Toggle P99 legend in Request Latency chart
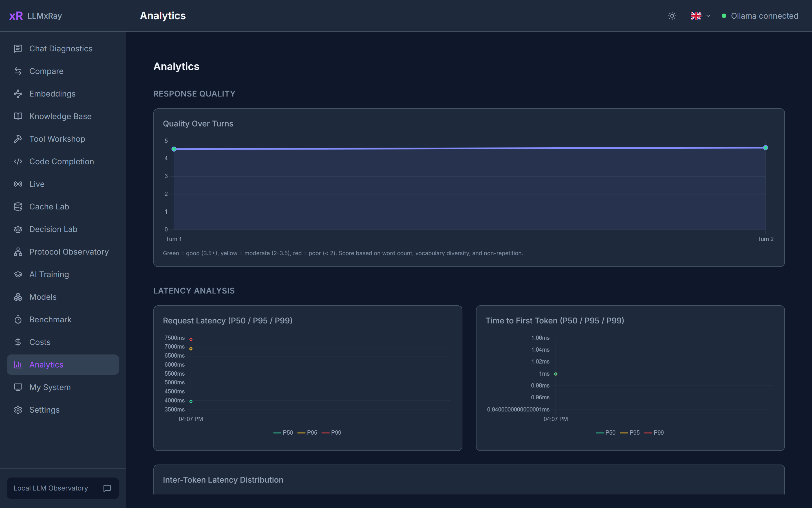This screenshot has height=508, width=812. [331, 433]
